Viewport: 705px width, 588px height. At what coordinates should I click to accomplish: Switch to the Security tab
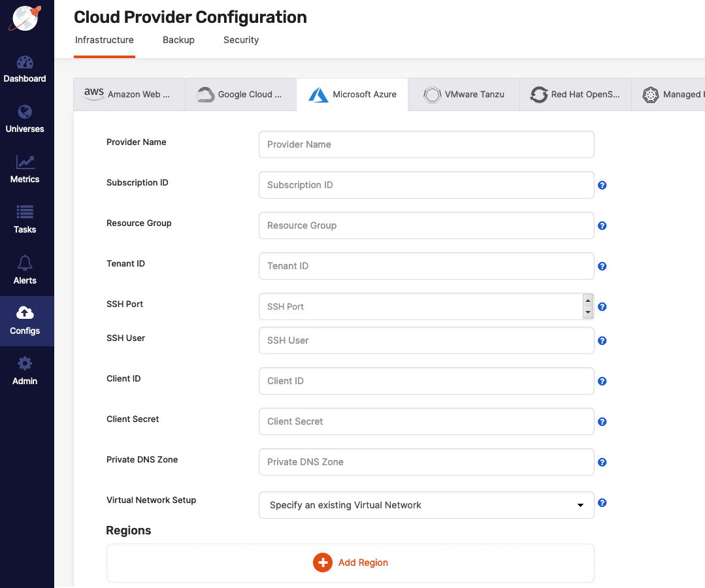click(x=240, y=40)
